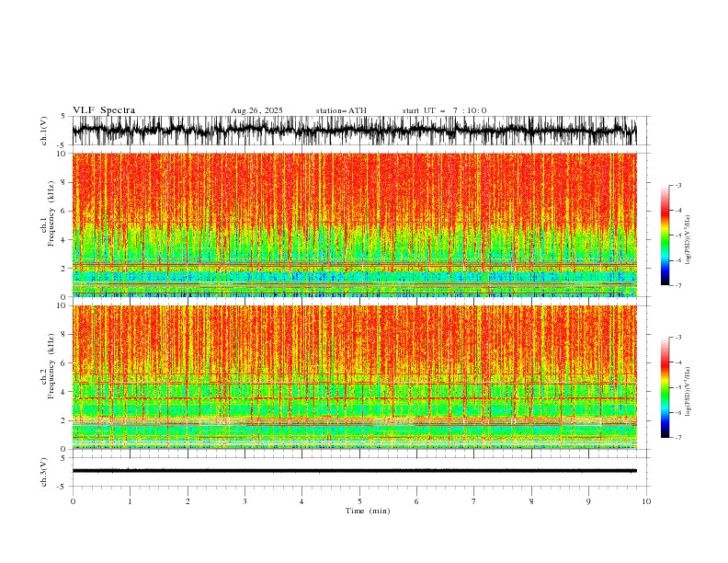The width and height of the screenshot is (728, 563).
Task: Click the ch.1 waveform trace panel
Action: (x=354, y=131)
